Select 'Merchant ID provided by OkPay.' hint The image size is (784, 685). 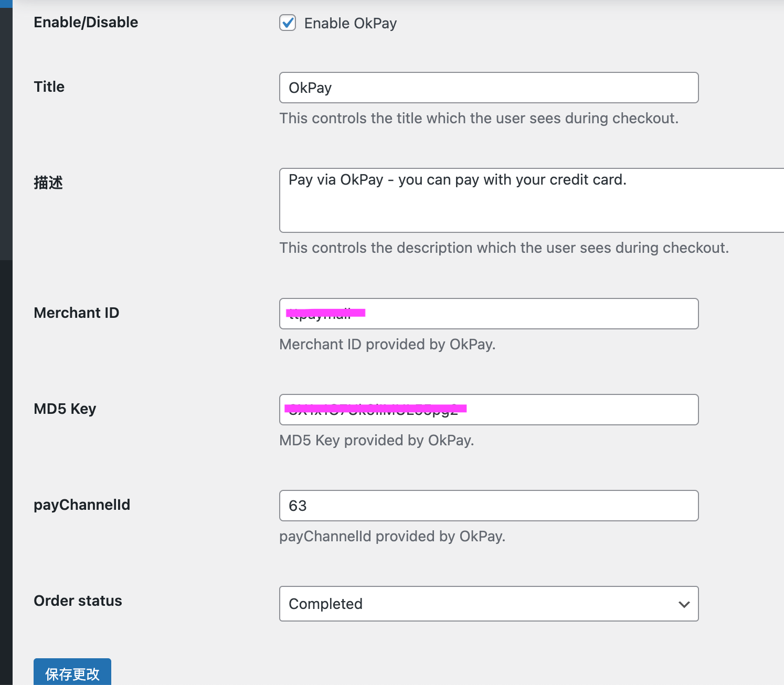click(x=388, y=345)
